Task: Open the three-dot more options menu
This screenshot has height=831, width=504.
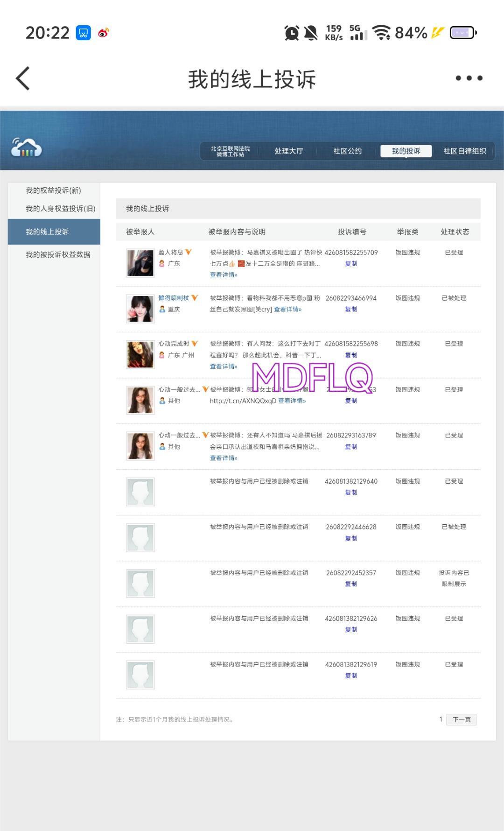Action: (x=469, y=78)
